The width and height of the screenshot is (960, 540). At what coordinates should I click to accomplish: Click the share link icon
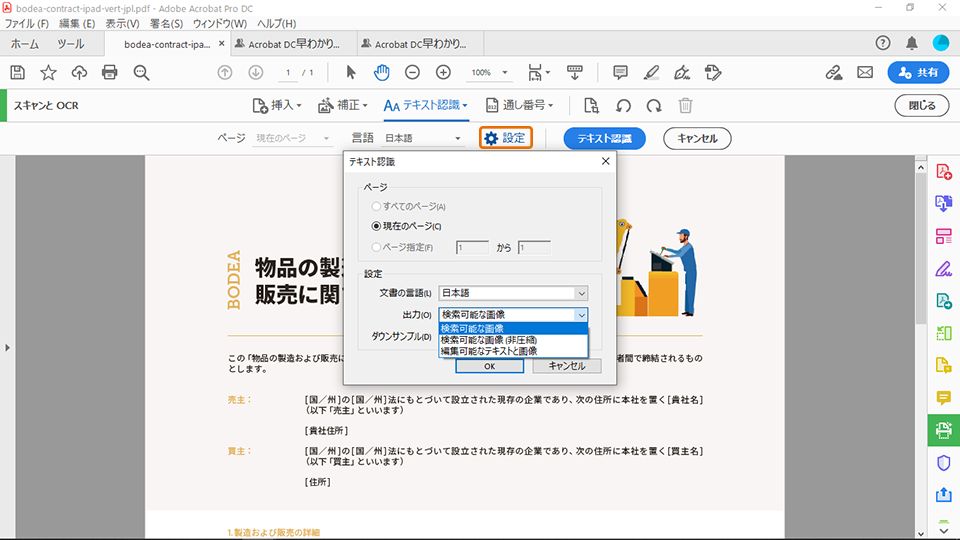[x=834, y=73]
